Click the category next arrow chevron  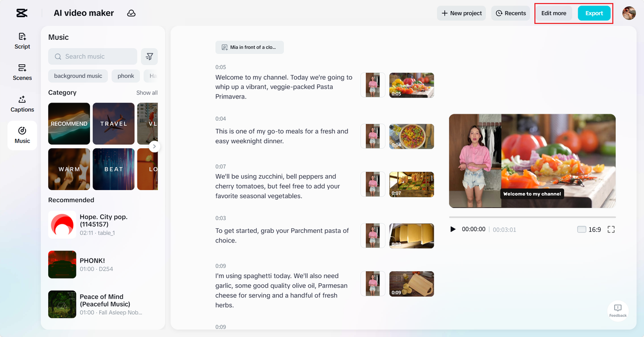coord(154,146)
